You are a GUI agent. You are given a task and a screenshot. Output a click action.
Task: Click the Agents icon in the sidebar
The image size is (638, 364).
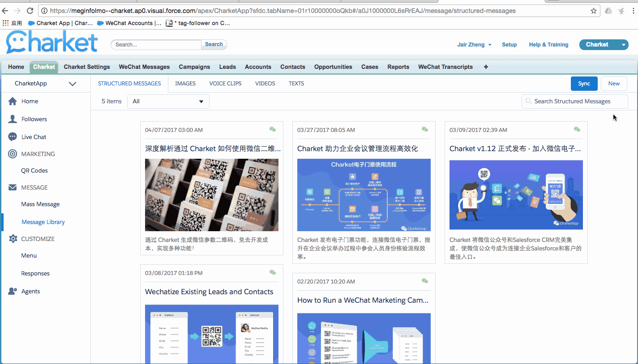(13, 291)
